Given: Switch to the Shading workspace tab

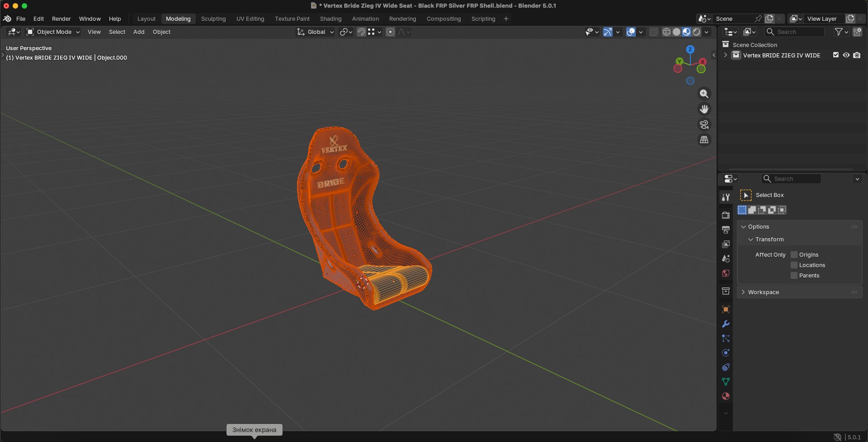Looking at the screenshot, I should (330, 19).
